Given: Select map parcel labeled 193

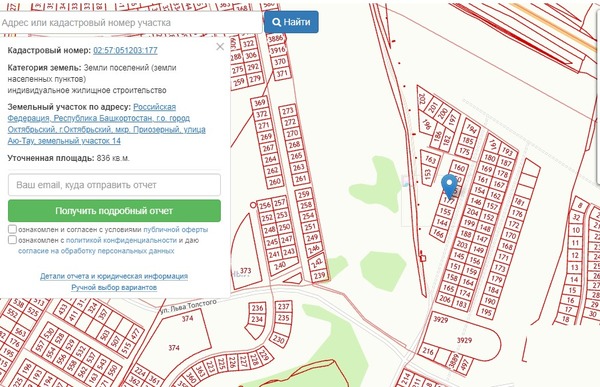Looking at the screenshot, I should point(507,152).
